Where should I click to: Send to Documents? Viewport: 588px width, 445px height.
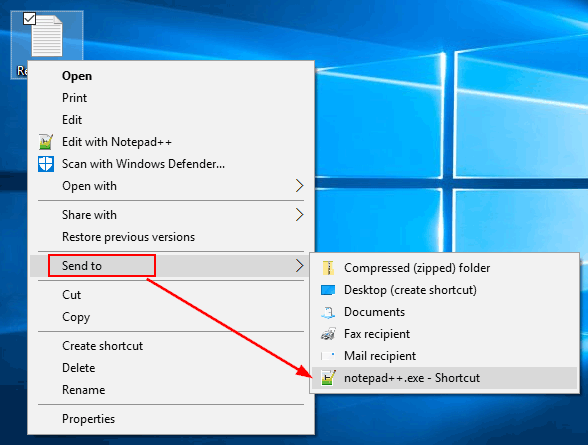pos(444,312)
